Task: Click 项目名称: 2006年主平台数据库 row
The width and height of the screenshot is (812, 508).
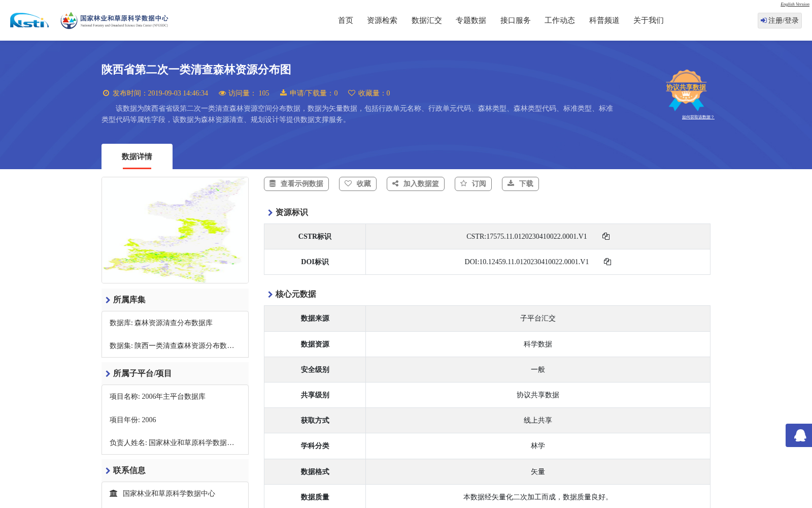Action: [x=175, y=397]
